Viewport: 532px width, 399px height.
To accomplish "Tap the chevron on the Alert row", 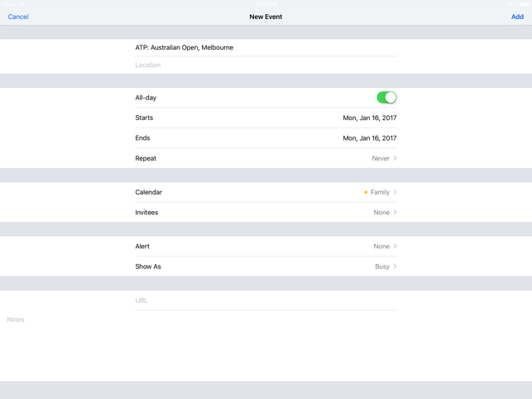I will pos(395,246).
